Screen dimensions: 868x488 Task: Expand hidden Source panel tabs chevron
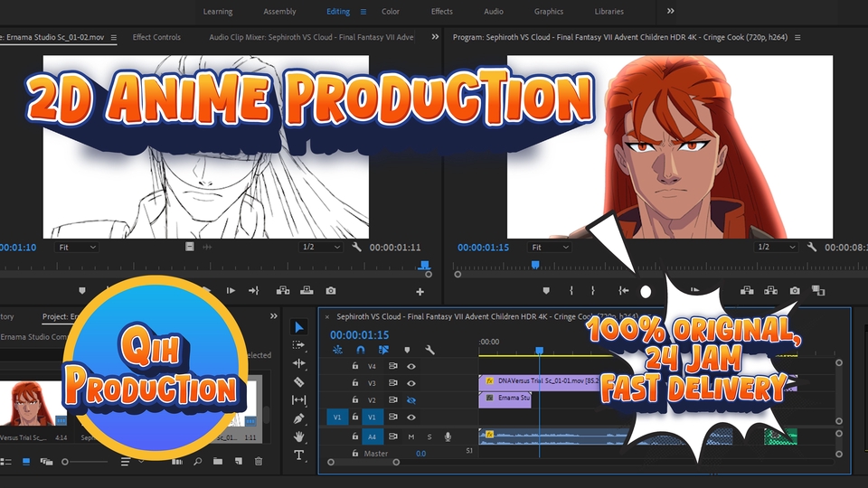(x=435, y=37)
